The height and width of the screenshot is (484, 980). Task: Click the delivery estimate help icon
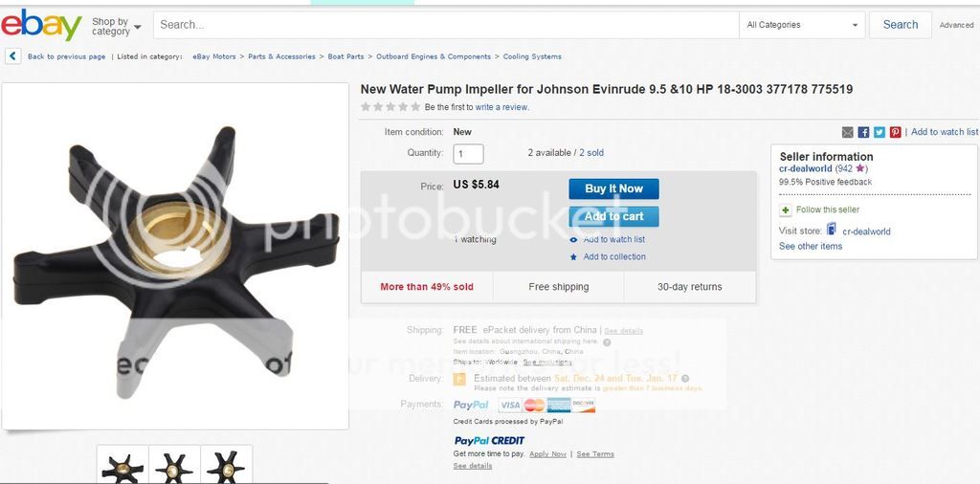(685, 379)
